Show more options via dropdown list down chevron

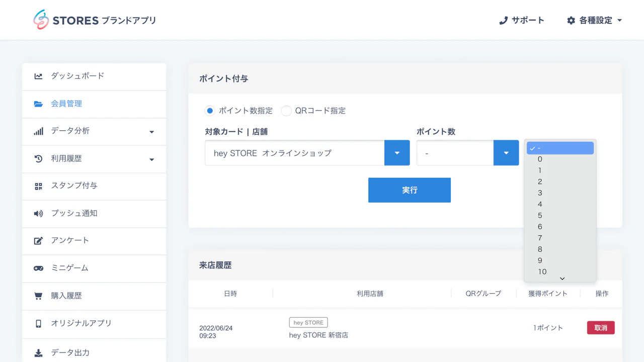point(562,279)
